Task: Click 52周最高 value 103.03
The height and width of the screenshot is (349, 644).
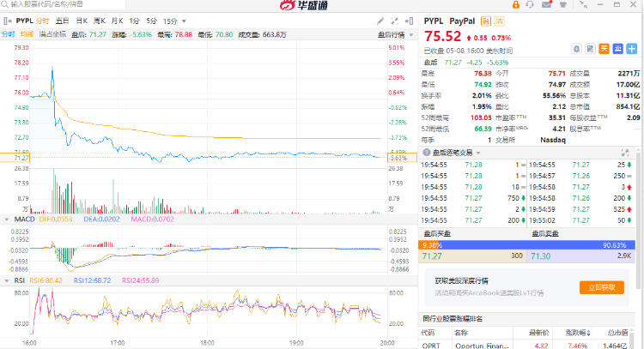Action: click(x=481, y=117)
